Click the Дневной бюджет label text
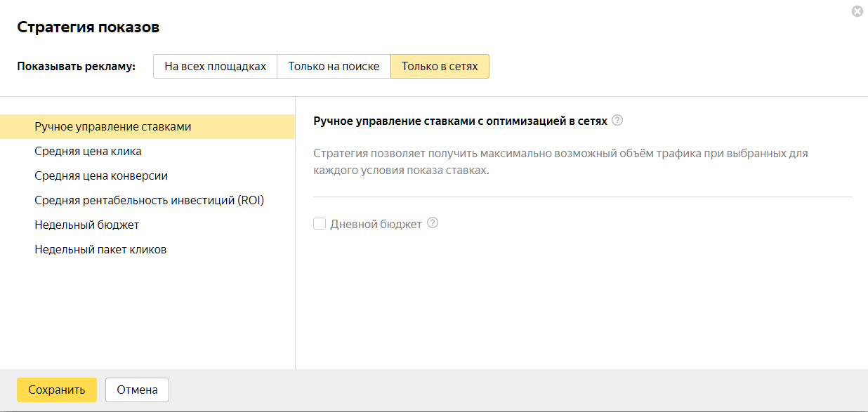The height and width of the screenshot is (412, 868). (376, 224)
